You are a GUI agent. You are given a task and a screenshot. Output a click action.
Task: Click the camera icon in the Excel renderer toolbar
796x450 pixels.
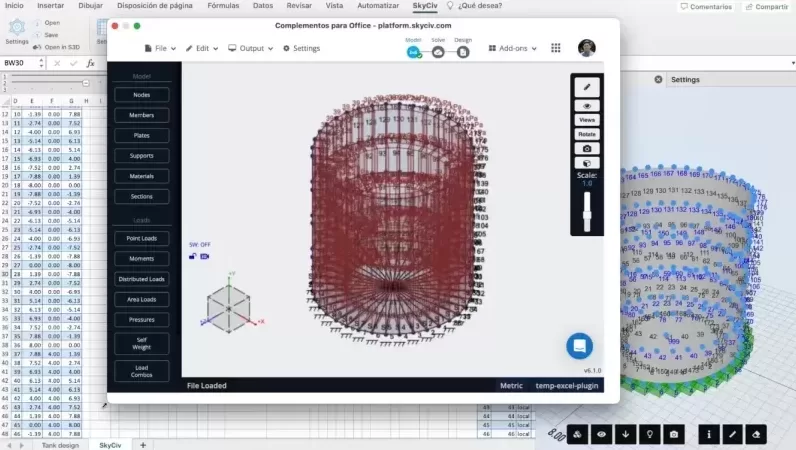pos(674,434)
